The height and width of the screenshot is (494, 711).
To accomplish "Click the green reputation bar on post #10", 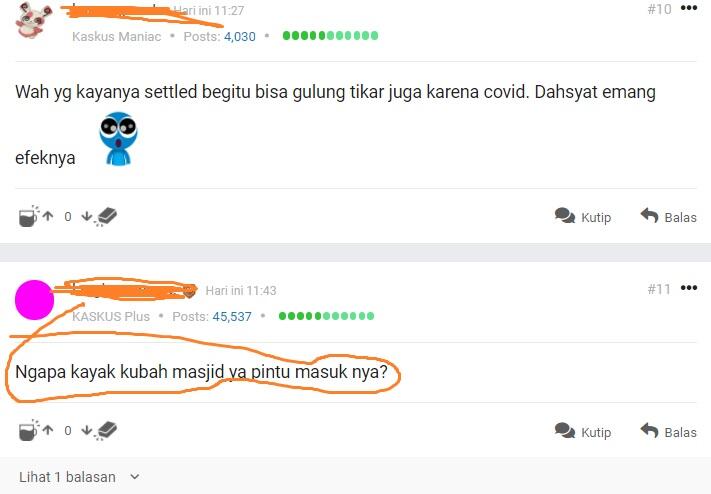I will pos(330,35).
